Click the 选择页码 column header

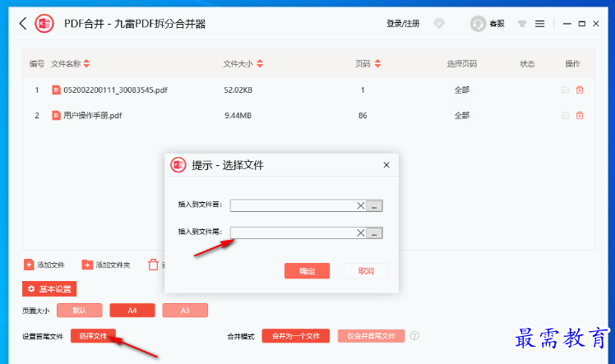[x=461, y=64]
